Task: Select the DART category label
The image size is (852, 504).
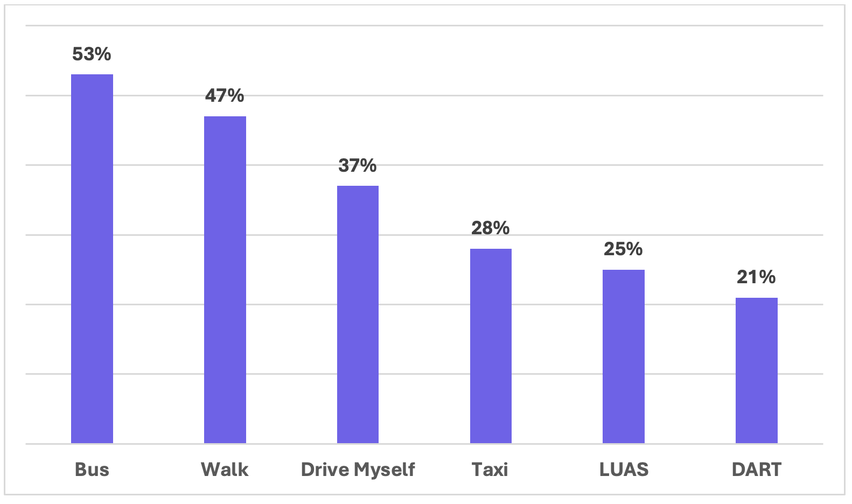Action: tap(756, 470)
